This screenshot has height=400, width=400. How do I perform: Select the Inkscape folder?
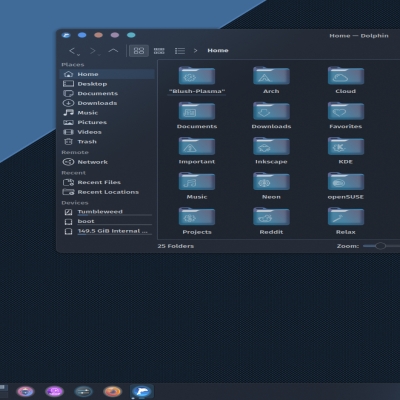pos(271,151)
